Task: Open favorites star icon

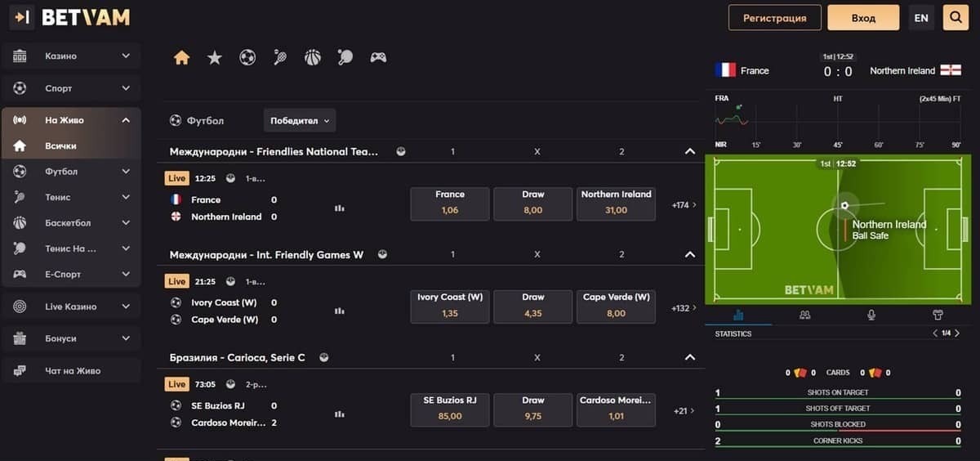Action: pos(215,57)
